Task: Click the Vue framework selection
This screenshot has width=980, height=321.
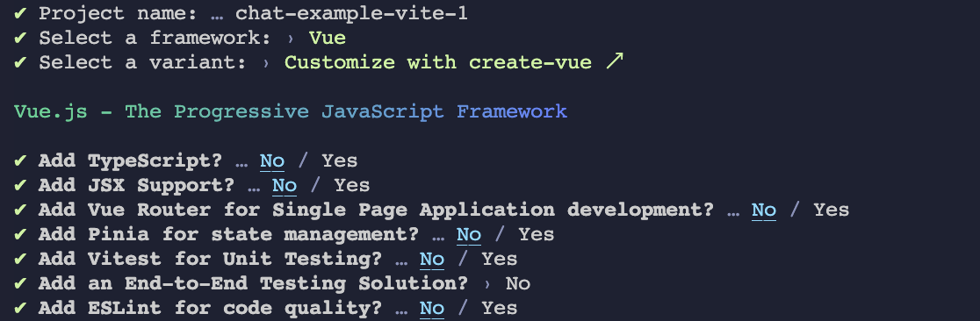Action: coord(328,38)
